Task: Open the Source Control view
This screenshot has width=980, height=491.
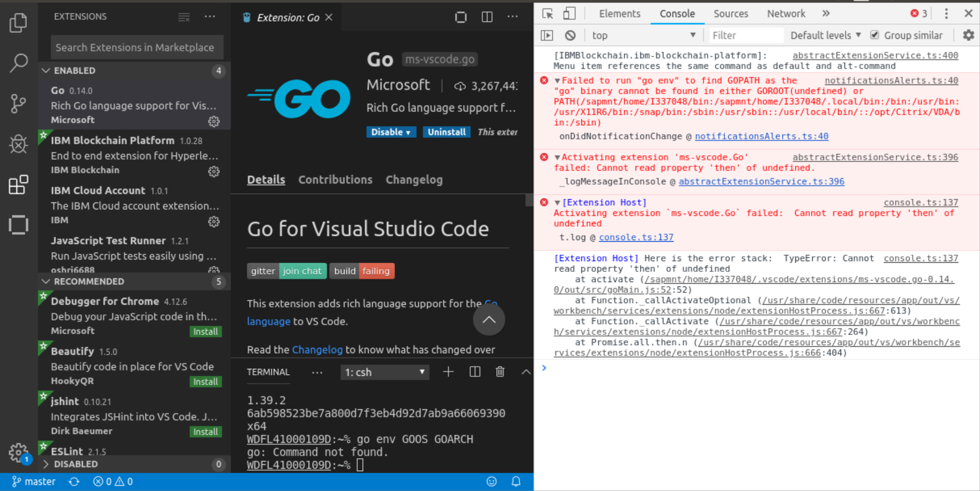Action: (x=18, y=103)
